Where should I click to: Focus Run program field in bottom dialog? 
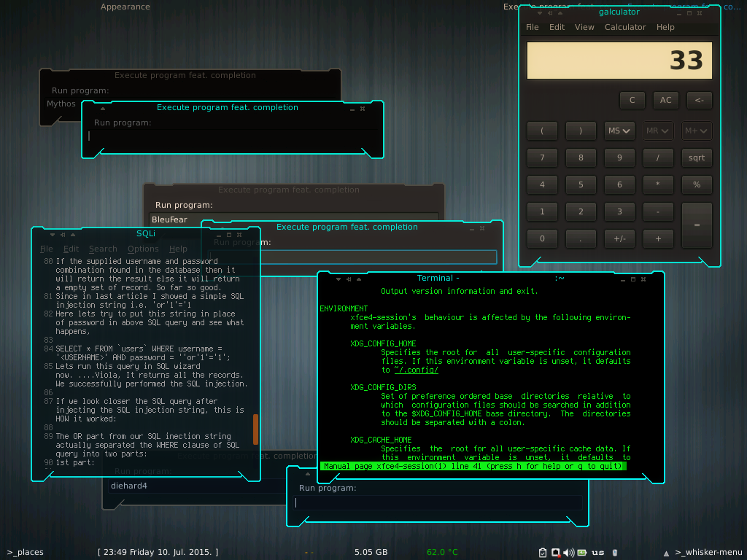click(438, 502)
